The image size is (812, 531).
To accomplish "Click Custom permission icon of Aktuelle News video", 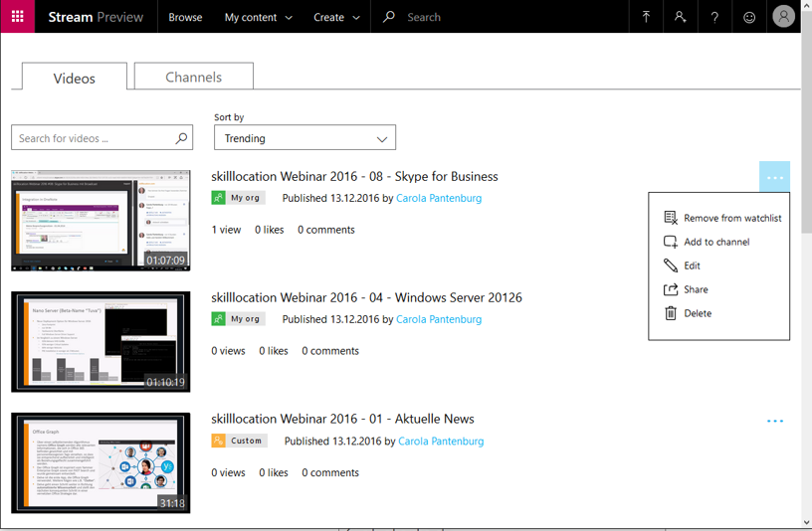I will pyautogui.click(x=219, y=441).
